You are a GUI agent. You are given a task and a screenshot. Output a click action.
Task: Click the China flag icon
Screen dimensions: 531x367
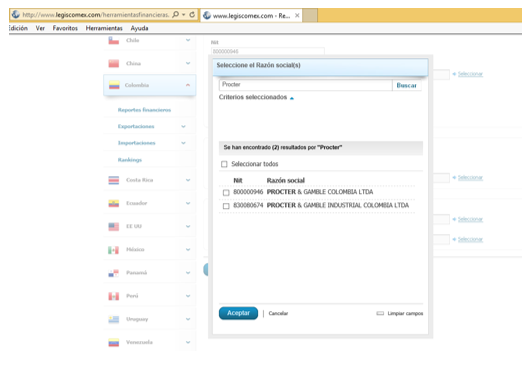coord(114,64)
